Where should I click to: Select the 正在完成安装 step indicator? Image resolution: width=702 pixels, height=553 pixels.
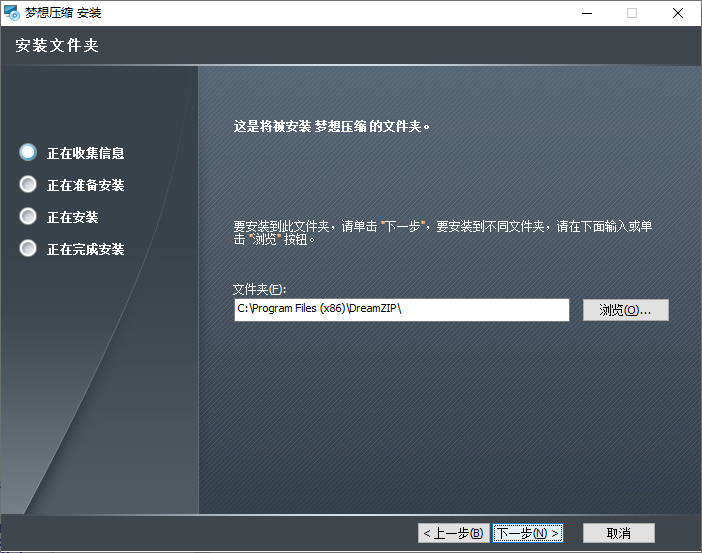click(x=28, y=249)
